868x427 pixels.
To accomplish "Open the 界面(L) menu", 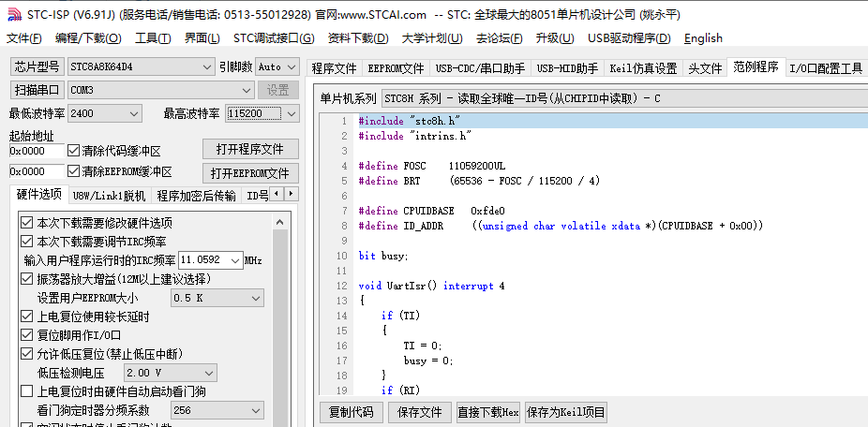I will (202, 38).
